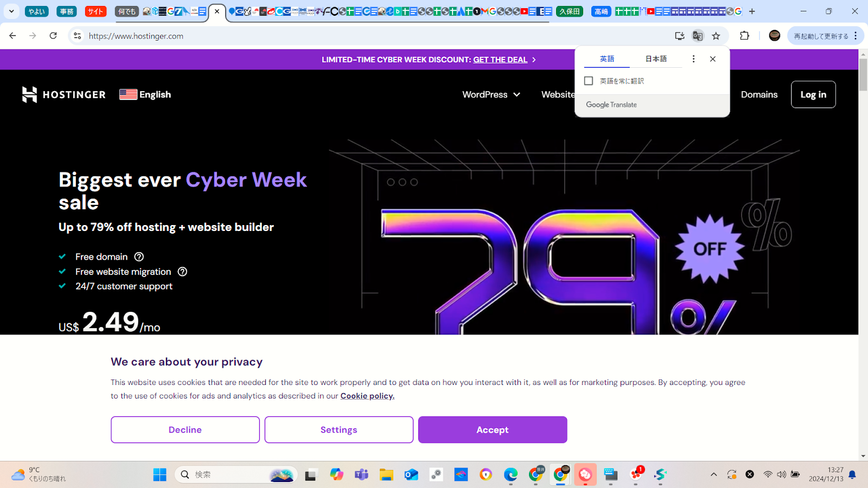868x488 pixels.
Task: Go back to the previous page
Action: 12,36
